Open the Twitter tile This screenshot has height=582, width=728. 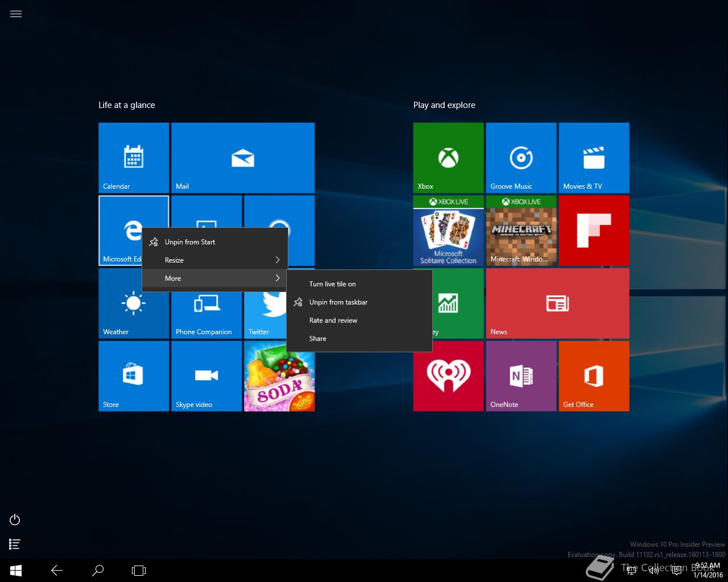(265, 315)
